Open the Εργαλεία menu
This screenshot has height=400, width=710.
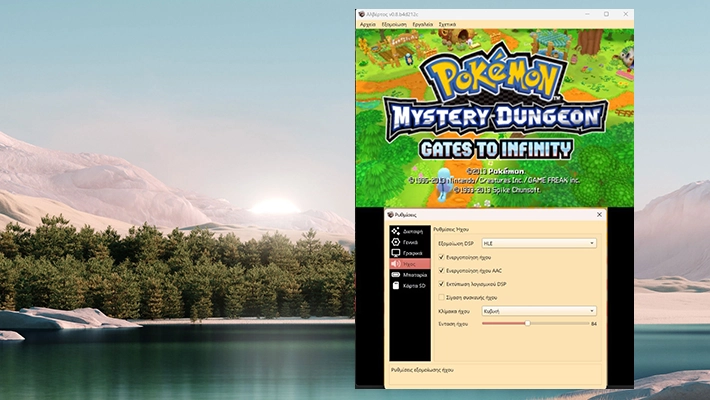pyautogui.click(x=422, y=24)
